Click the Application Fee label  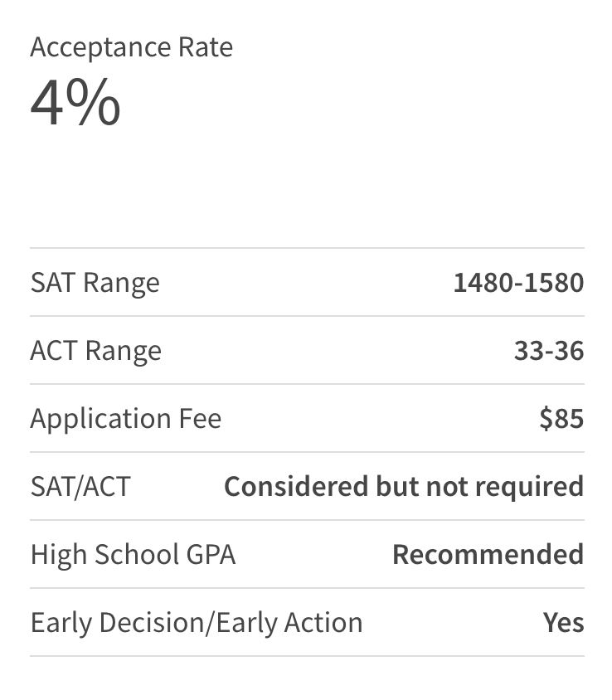pyautogui.click(x=125, y=418)
